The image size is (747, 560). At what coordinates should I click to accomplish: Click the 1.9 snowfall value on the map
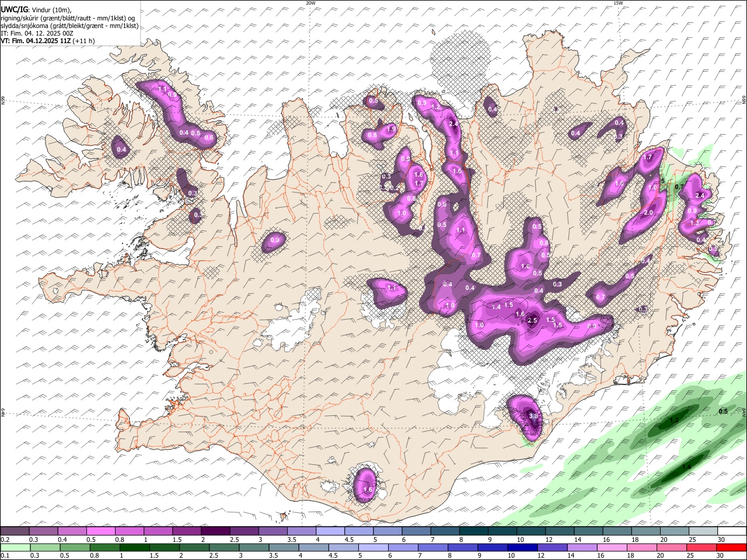pyautogui.click(x=391, y=129)
